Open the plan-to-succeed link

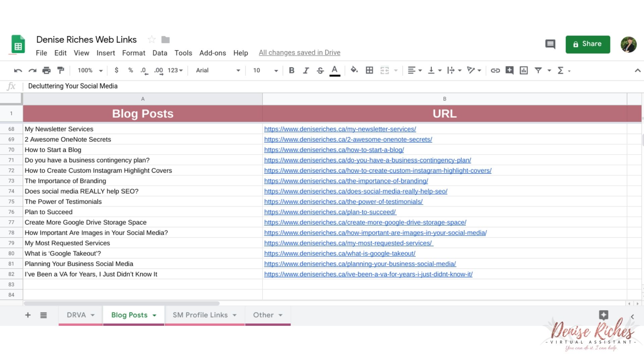[x=330, y=212]
